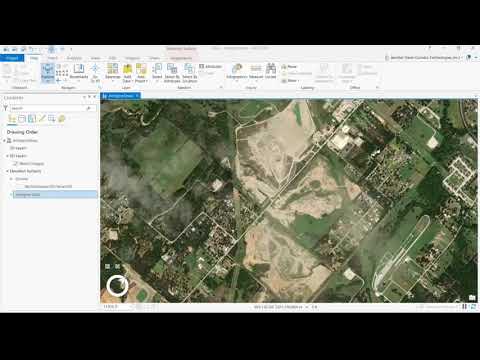Click the Locate binoculars icon
480x360 pixels.
271,68
